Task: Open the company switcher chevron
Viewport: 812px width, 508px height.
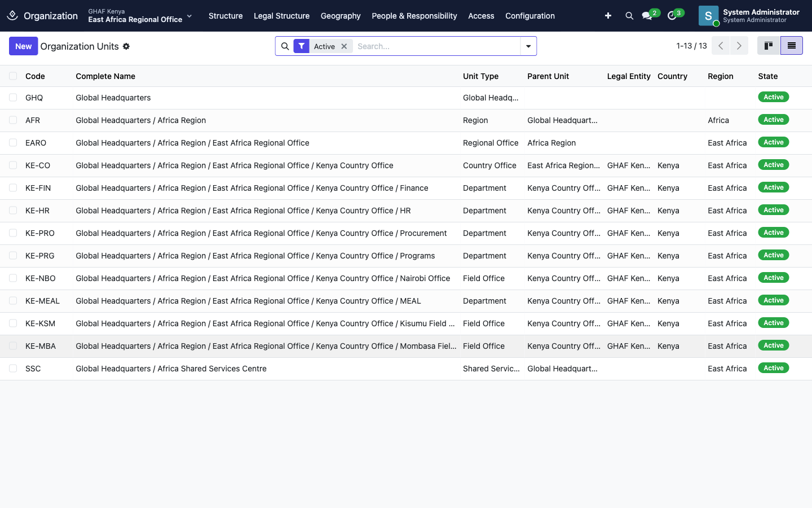Action: pos(189,16)
